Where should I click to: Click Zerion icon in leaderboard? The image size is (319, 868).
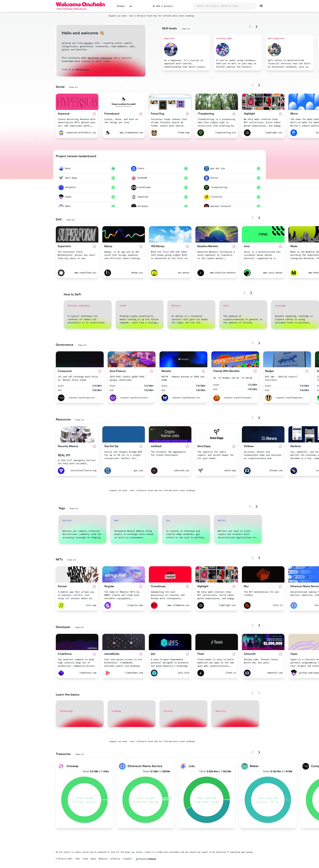tap(206, 178)
